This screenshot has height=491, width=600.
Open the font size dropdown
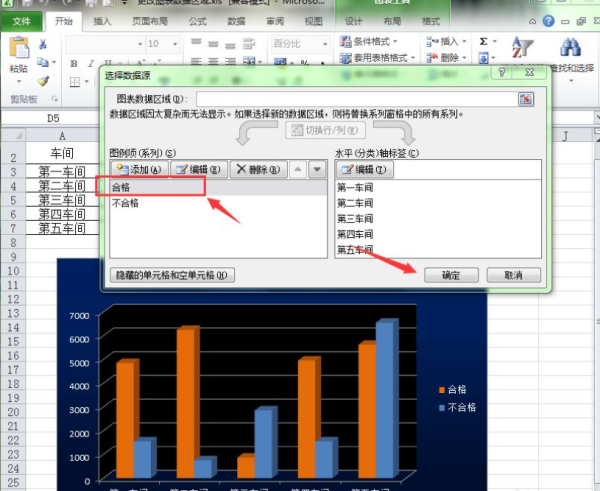click(x=174, y=44)
